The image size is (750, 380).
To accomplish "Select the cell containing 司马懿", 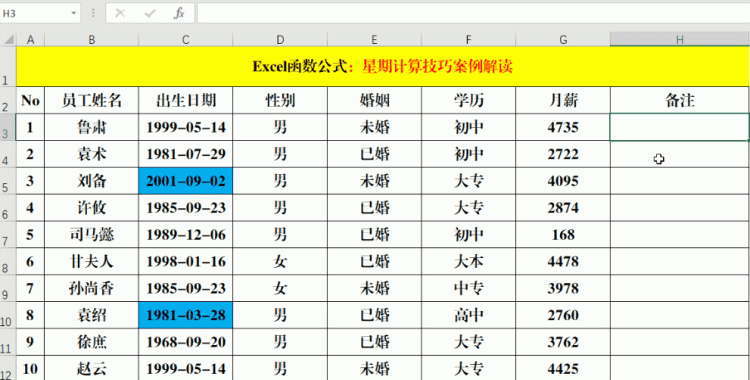I will point(91,235).
